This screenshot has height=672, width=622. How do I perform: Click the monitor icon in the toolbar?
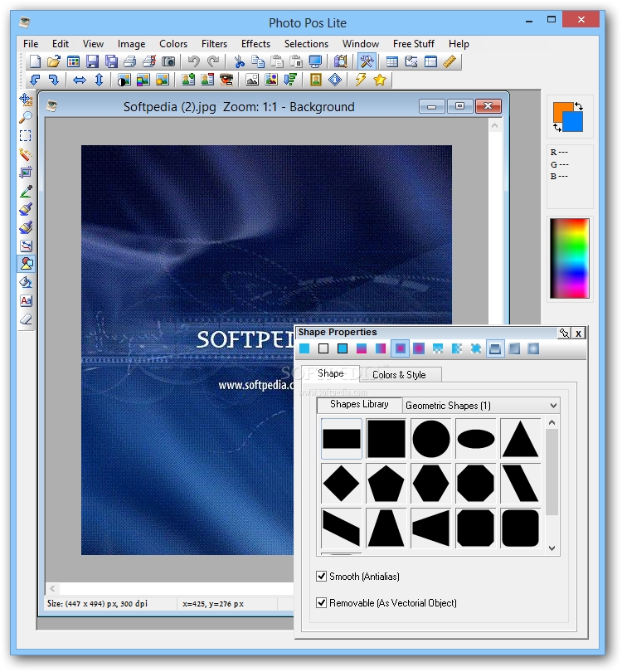[x=315, y=61]
